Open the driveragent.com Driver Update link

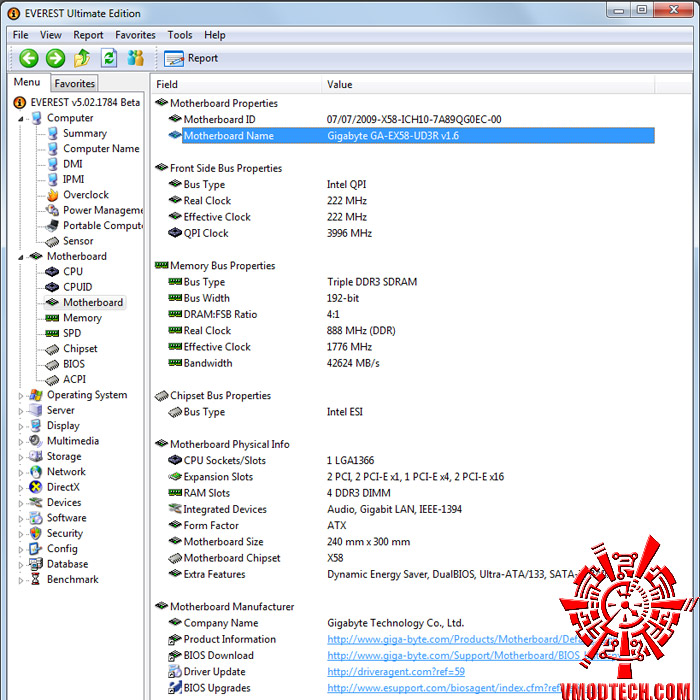pyautogui.click(x=396, y=672)
